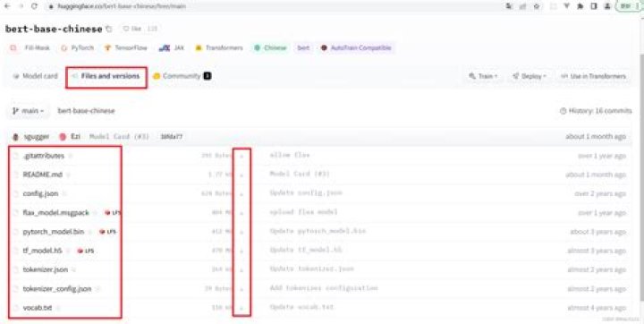Open the TensorFlow library tag
The image size is (644, 324).
126,47
